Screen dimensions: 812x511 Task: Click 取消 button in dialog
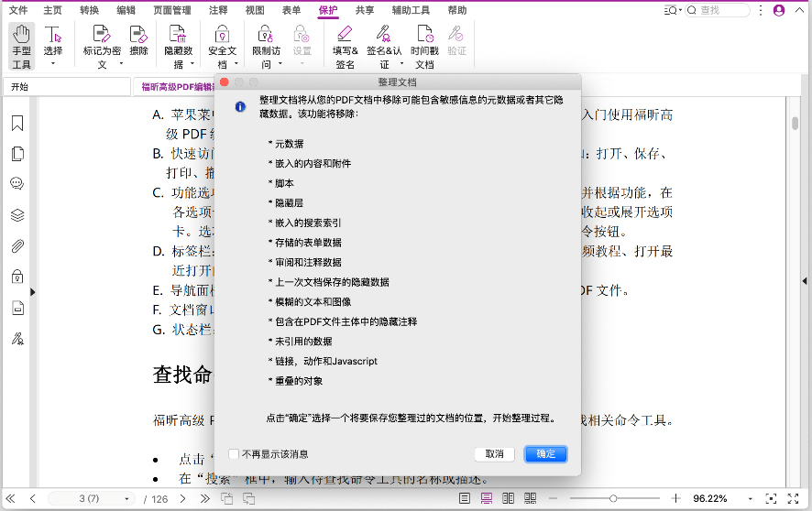coord(495,454)
